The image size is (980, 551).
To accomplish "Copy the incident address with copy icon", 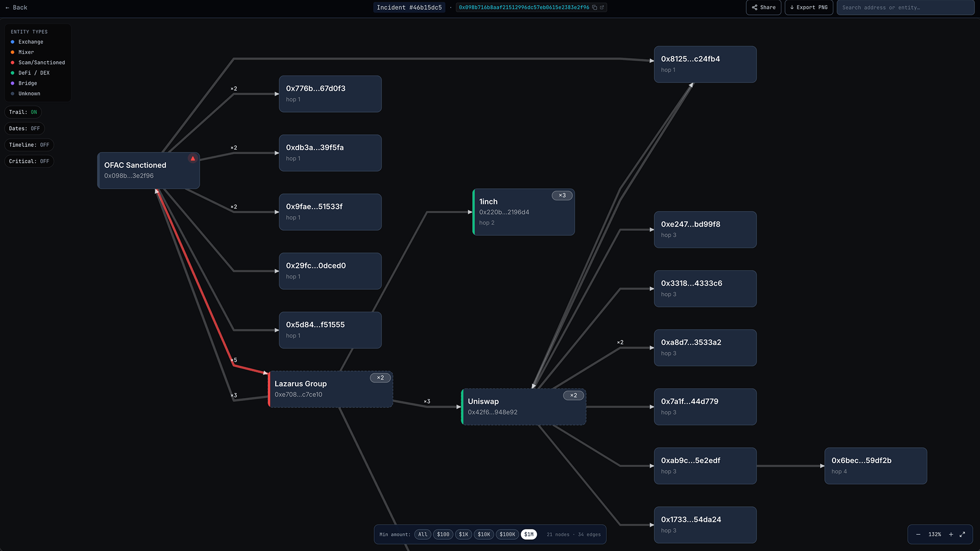I will click(x=595, y=8).
